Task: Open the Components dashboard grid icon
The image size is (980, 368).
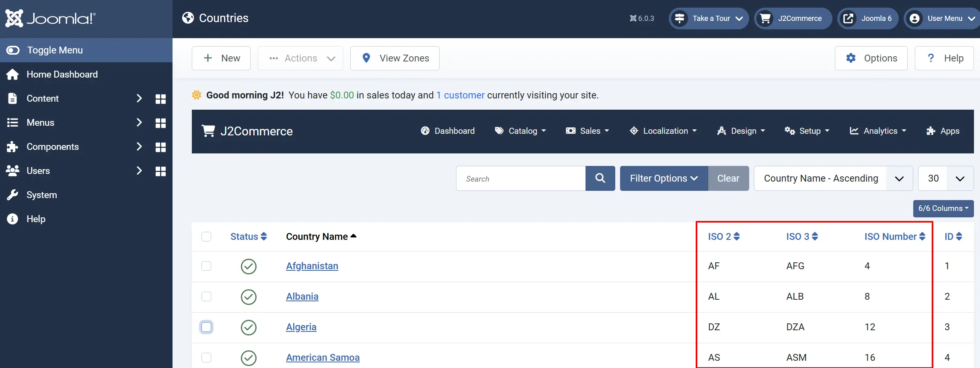Action: (160, 147)
